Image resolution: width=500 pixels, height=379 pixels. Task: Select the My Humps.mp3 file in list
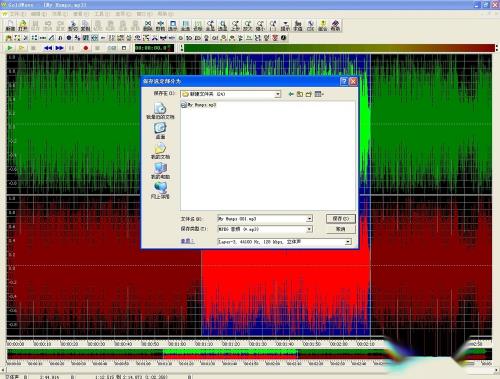click(x=199, y=105)
